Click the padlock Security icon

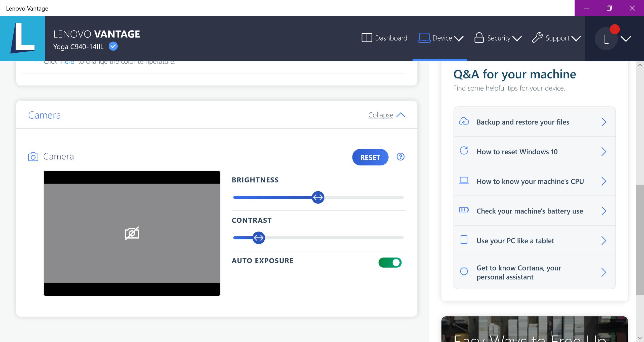[x=479, y=38]
